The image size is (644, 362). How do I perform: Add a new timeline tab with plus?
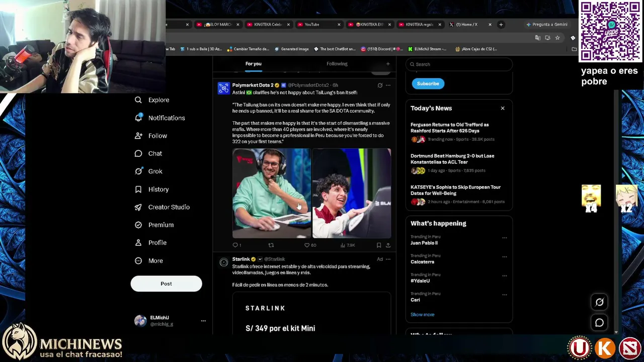coord(388,64)
